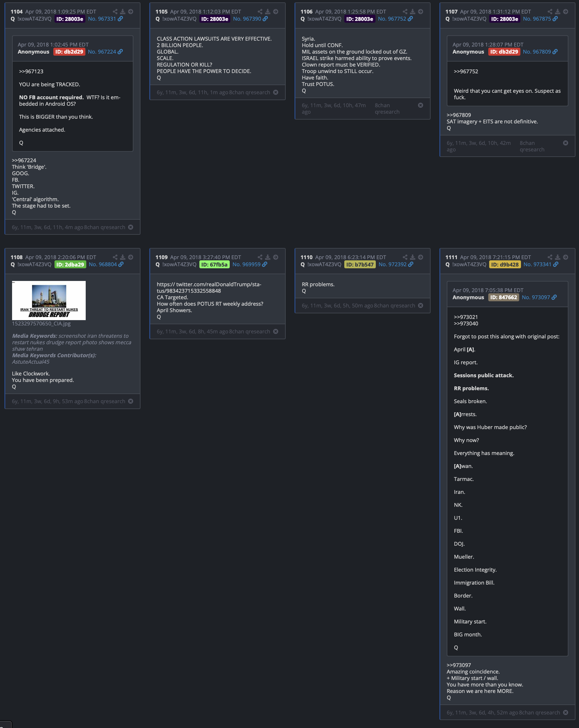Click share icon on post 1107

click(x=550, y=11)
